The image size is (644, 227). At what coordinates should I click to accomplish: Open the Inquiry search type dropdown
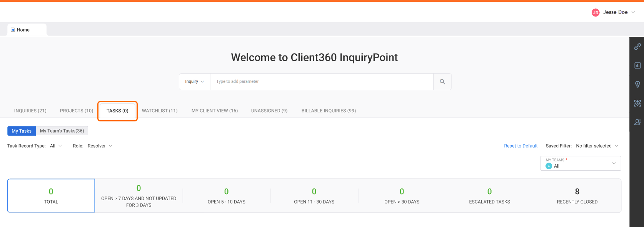coord(195,82)
